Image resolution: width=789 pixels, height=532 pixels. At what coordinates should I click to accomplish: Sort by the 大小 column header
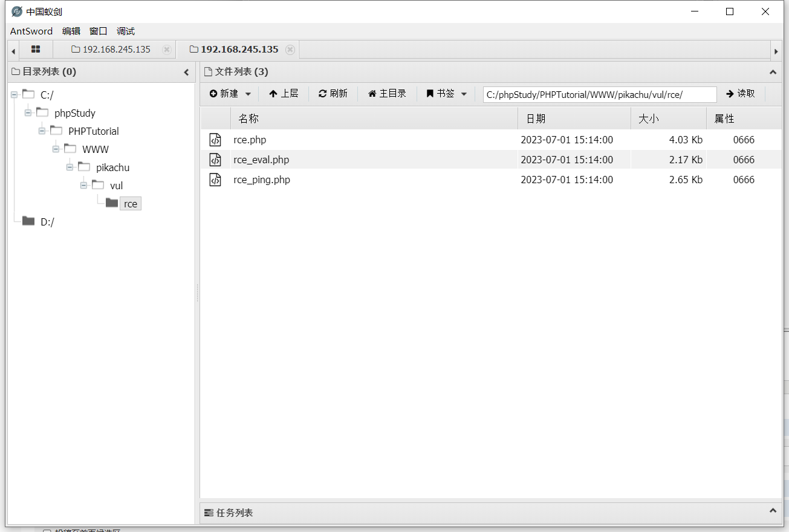point(668,118)
